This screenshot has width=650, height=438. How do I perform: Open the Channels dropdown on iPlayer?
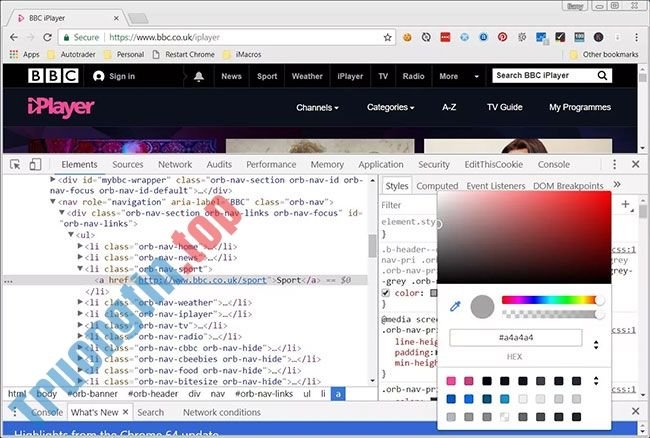pos(317,107)
